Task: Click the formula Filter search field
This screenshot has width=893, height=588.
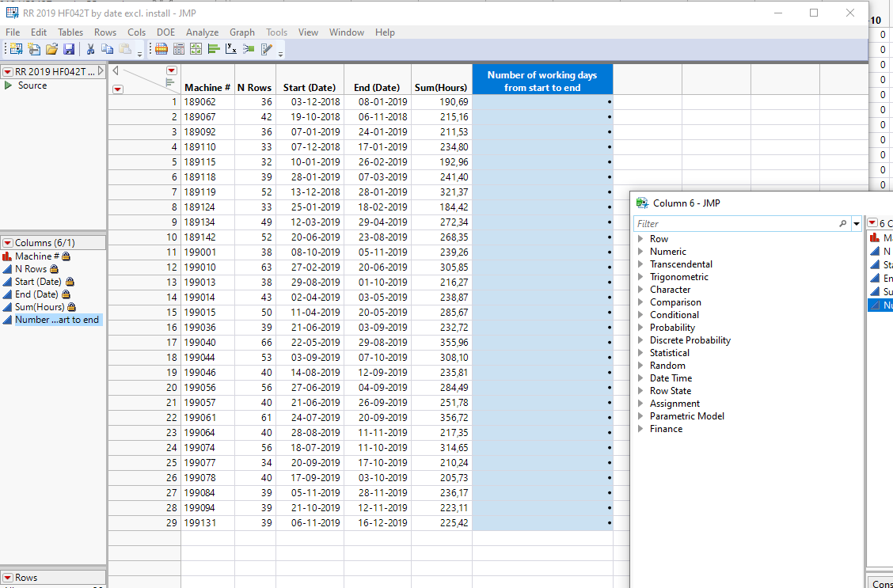Action: [736, 224]
